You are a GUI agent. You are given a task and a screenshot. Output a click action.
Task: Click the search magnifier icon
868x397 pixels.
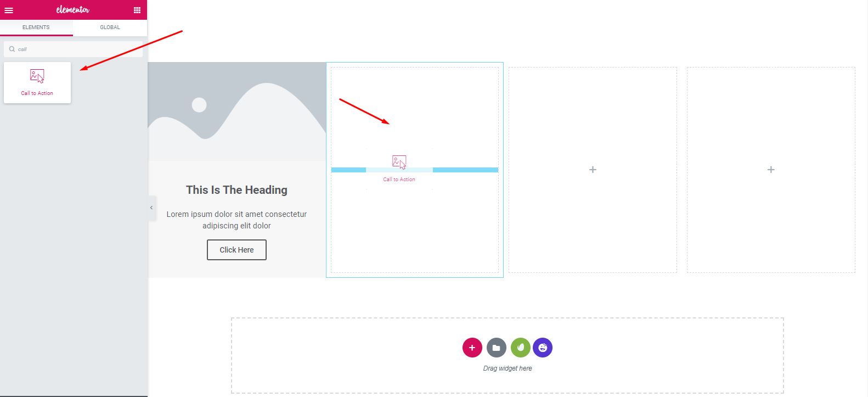(x=12, y=49)
